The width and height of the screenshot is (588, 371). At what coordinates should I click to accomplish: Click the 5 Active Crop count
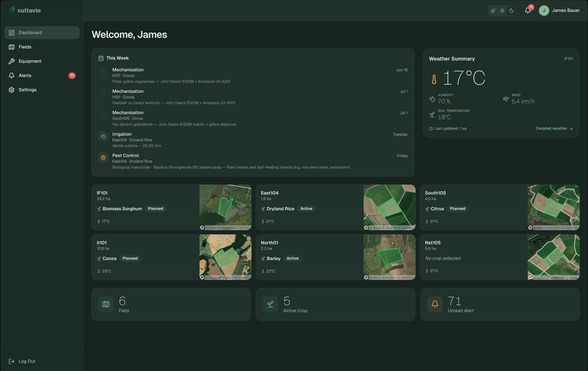pyautogui.click(x=287, y=301)
